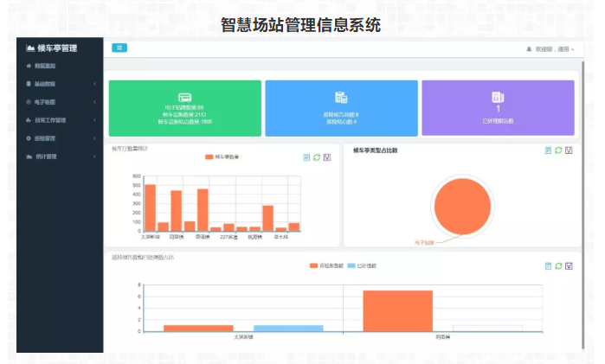
Task: Click the document icon on purple card
Action: click(498, 97)
